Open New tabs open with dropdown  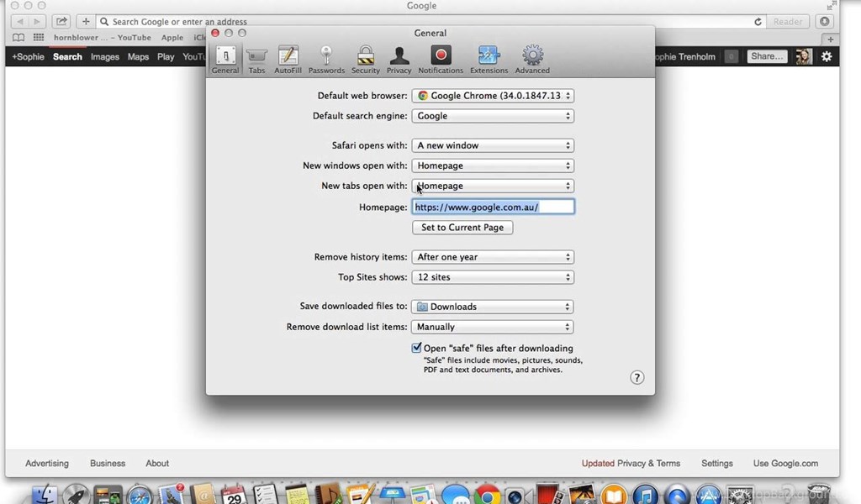(x=493, y=186)
